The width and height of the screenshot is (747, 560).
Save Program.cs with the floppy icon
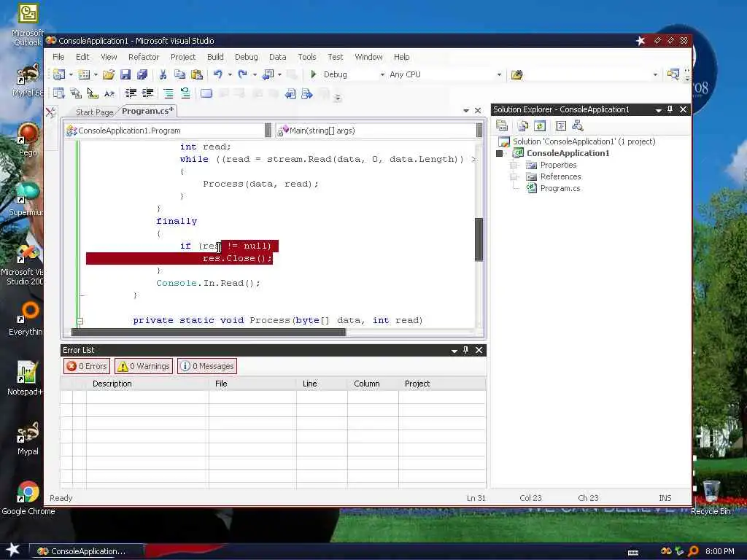[x=125, y=74]
